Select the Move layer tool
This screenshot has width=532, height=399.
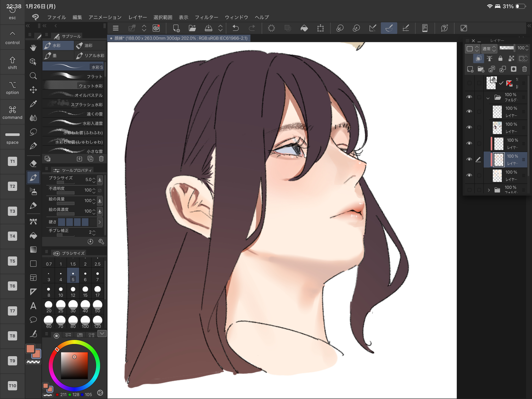tap(33, 90)
